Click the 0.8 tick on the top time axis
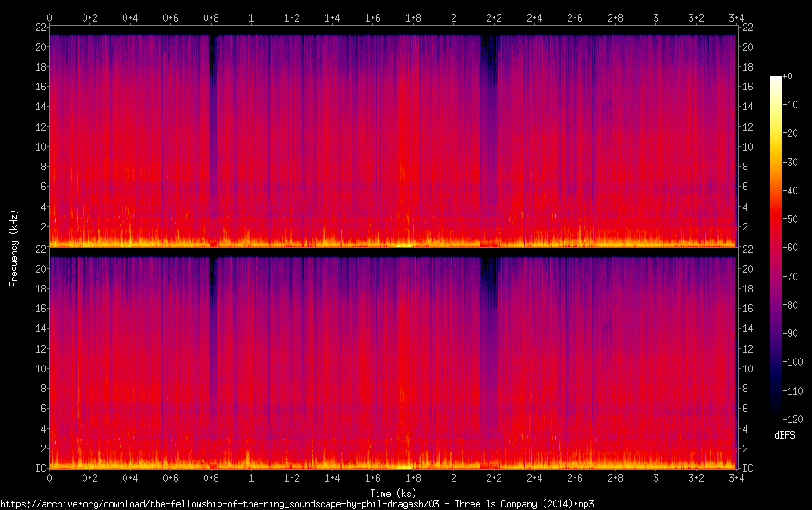The height and width of the screenshot is (510, 812). click(211, 17)
